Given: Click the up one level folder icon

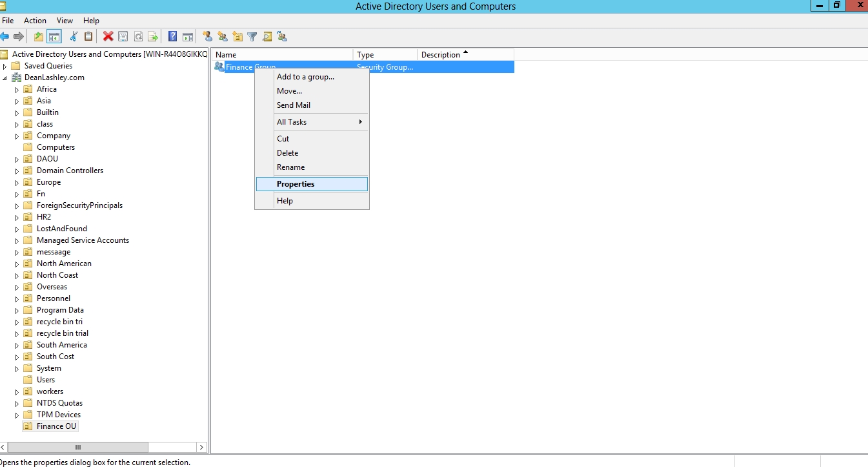Looking at the screenshot, I should (39, 37).
